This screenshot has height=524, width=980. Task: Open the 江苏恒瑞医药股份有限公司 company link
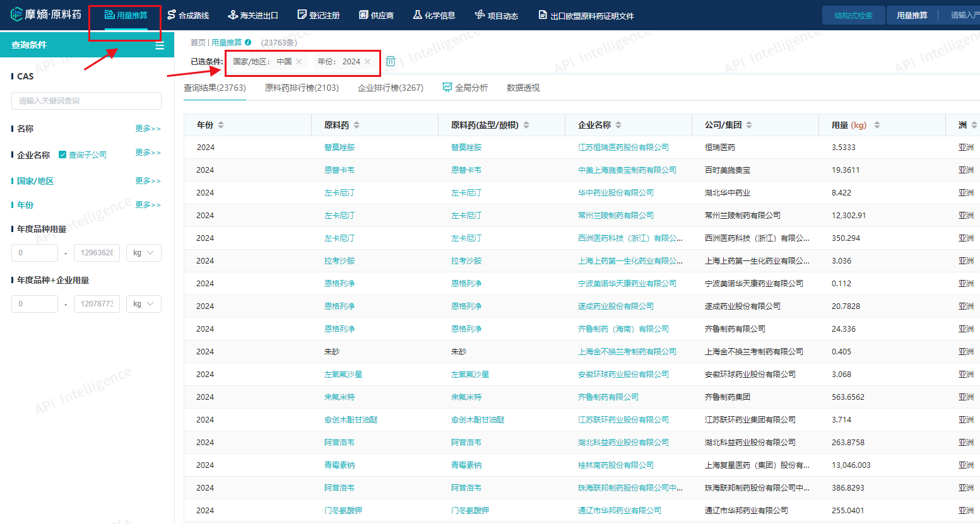623,148
